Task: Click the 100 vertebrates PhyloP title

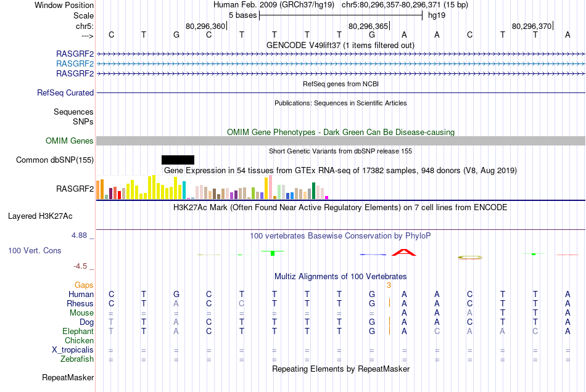Action: point(340,235)
